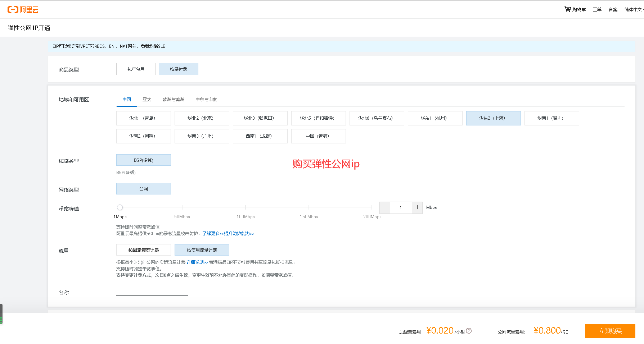Choose region 华北5 (呼和浩特)
The image size is (644, 344).
(x=319, y=118)
